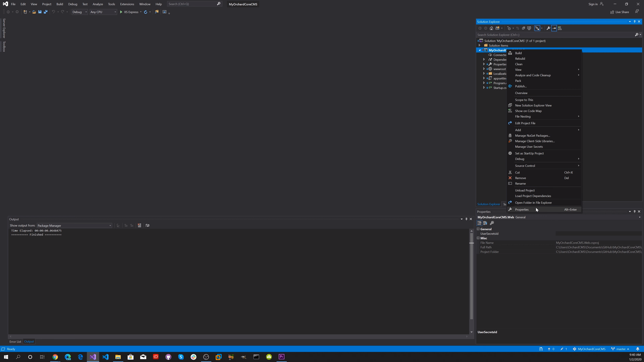Click the Save All icon
This screenshot has height=362, width=644.
[x=45, y=12]
